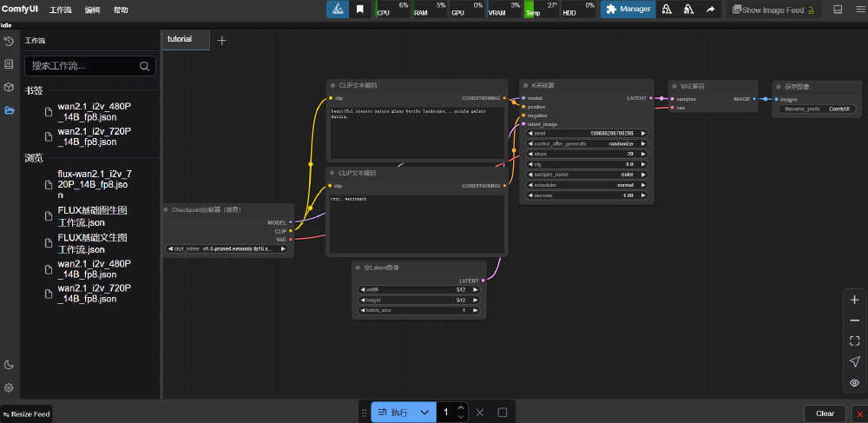The width and height of the screenshot is (868, 423).
Task: Click the bookmark icon in top bar
Action: coord(360,10)
